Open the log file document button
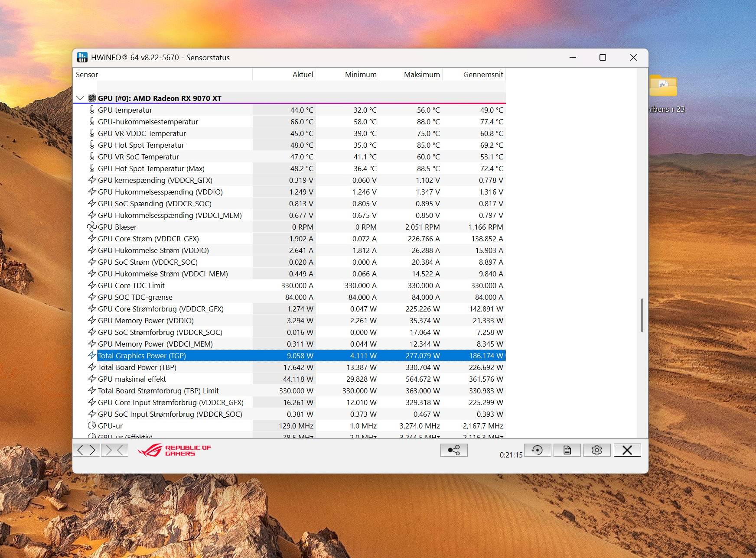Viewport: 756px width, 558px height. tap(567, 450)
